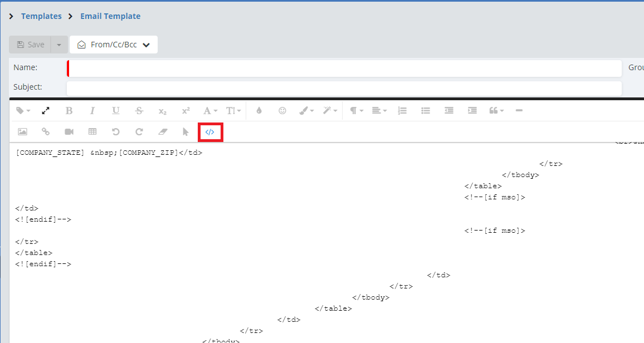Viewport: 644px width, 343px height.
Task: Toggle bold formatting
Action: pyautogui.click(x=69, y=111)
